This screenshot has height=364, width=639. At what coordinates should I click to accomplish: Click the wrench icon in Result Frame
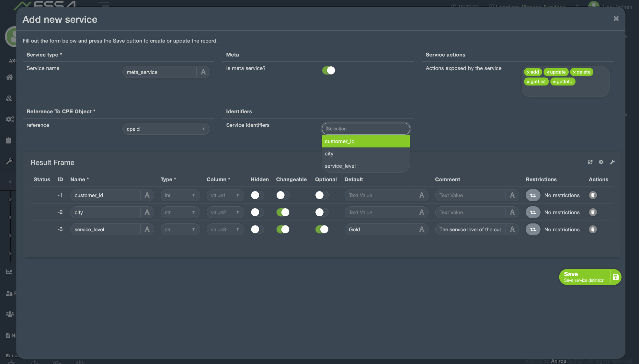click(x=612, y=162)
